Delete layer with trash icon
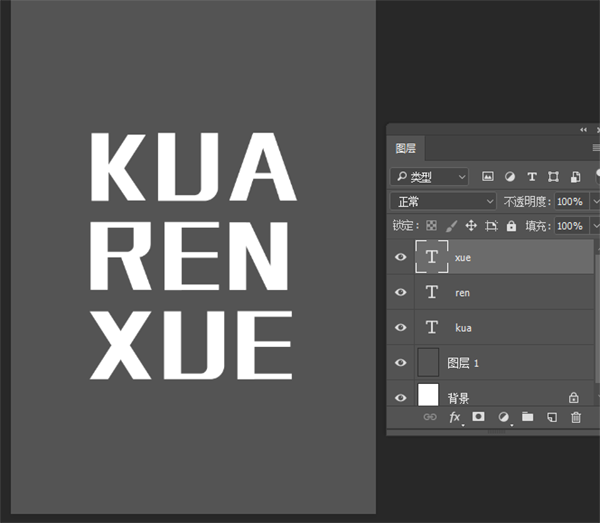This screenshot has width=600, height=523. pos(576,417)
